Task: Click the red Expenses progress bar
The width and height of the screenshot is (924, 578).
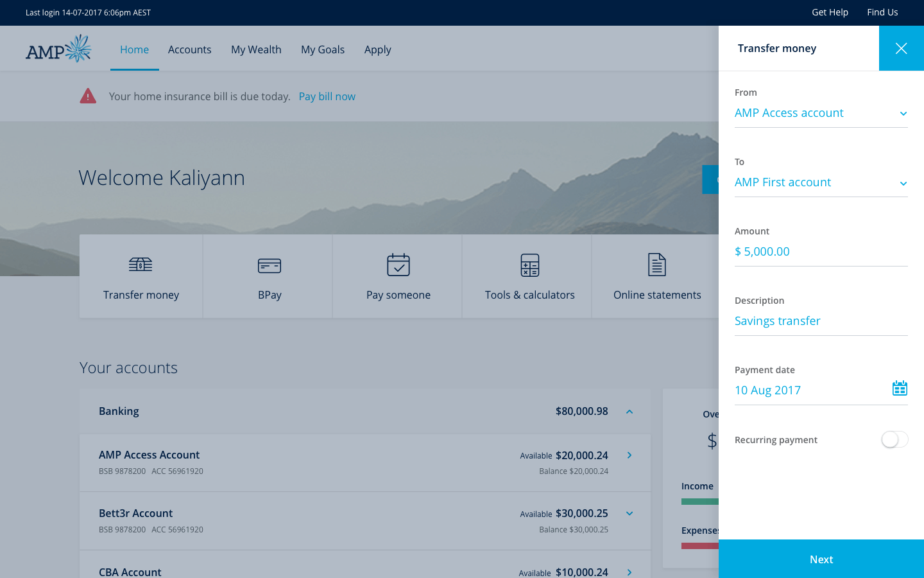Action: click(x=700, y=546)
